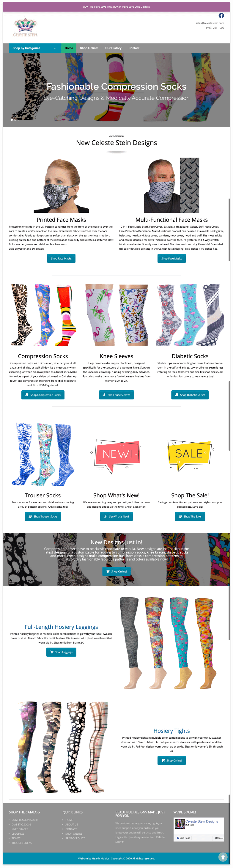
Task: Click the Shop Knee Sleeves button
Action: pyautogui.click(x=116, y=395)
